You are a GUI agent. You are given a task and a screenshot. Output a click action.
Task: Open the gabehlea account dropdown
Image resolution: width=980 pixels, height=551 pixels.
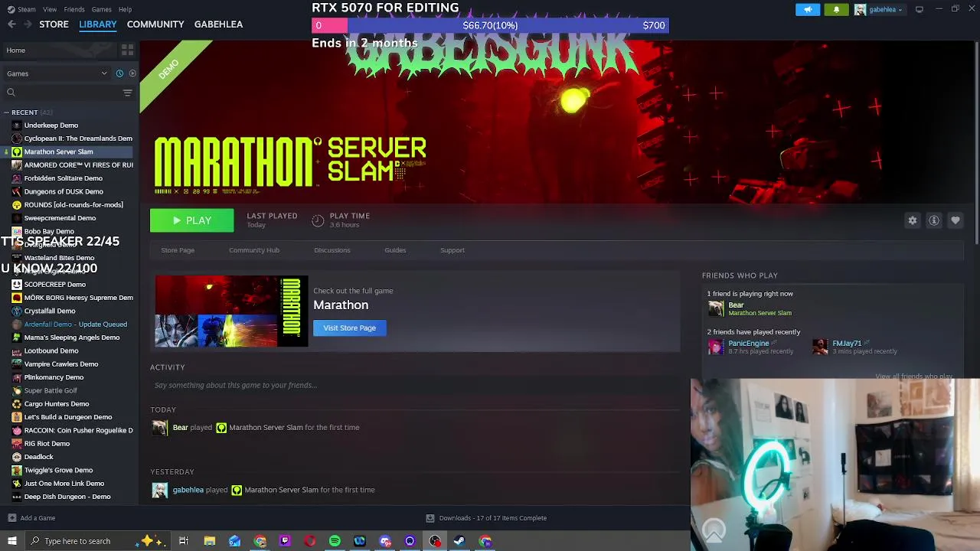click(879, 9)
